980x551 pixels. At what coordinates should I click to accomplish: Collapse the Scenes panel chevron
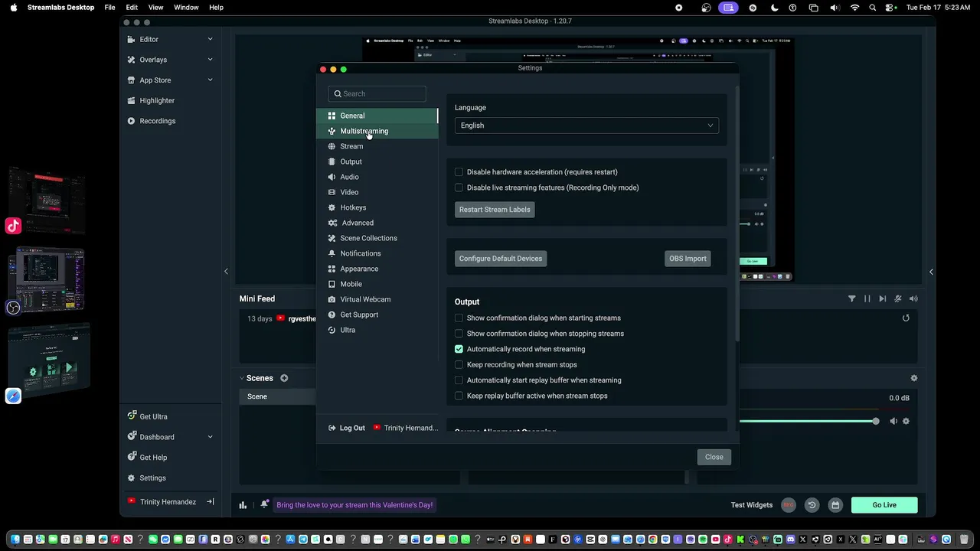tap(242, 378)
